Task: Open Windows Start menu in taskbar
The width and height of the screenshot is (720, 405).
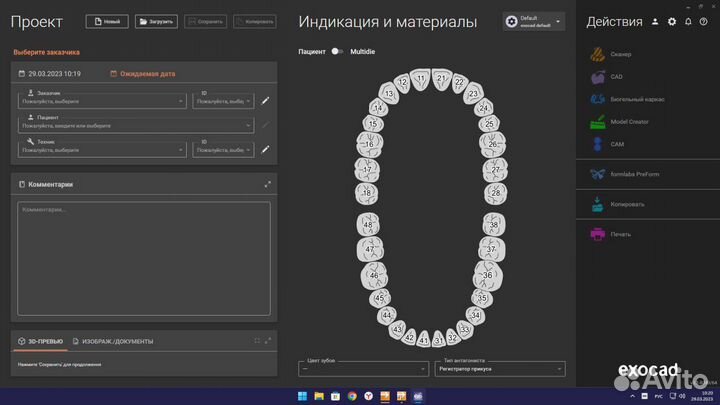Action: point(302,396)
